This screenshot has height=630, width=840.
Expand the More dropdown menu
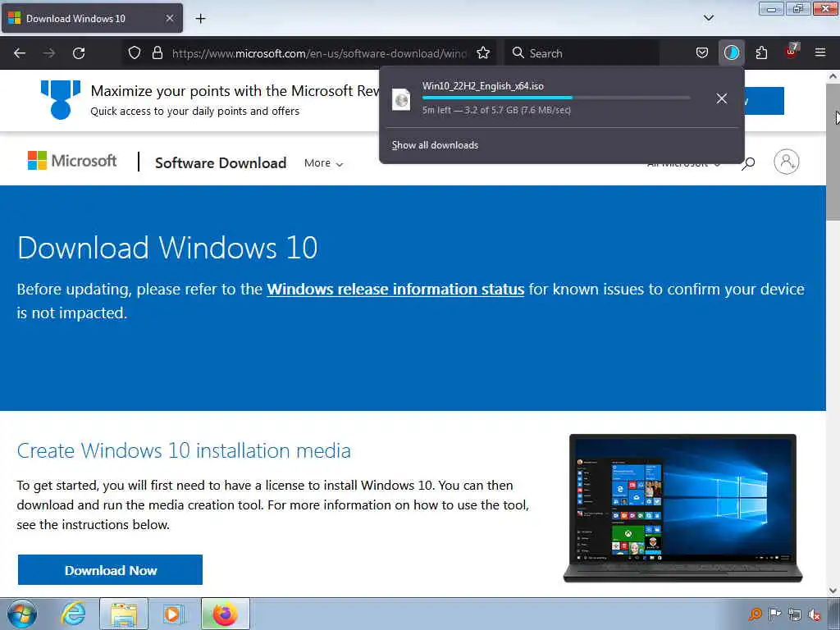pyautogui.click(x=323, y=163)
